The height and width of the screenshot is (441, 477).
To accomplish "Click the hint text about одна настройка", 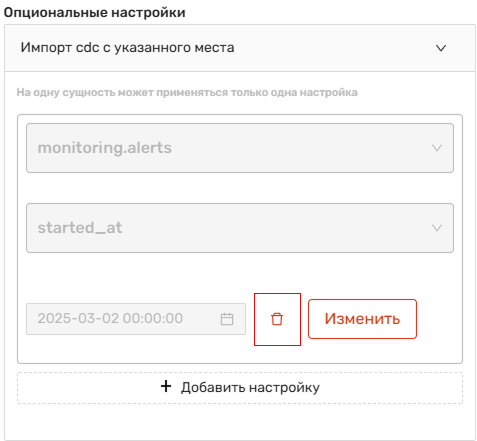I will pos(187,92).
